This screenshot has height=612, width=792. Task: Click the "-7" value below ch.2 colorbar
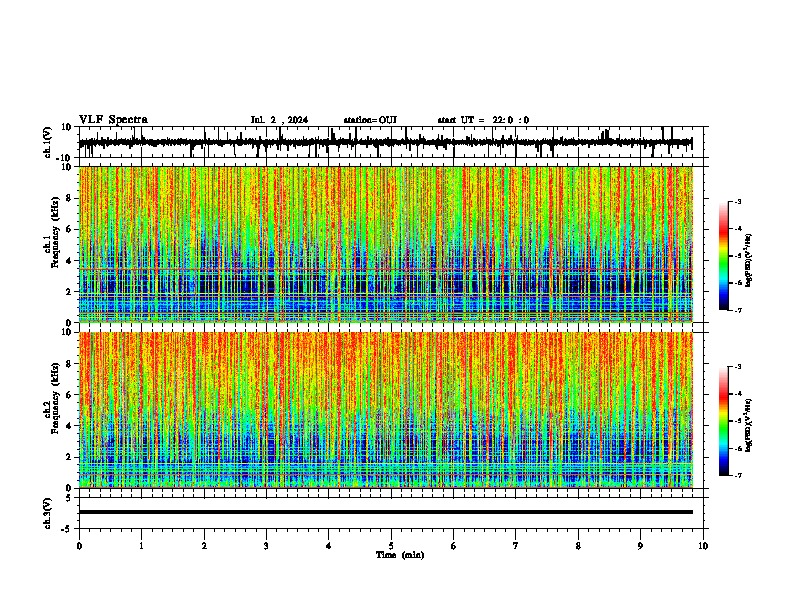(x=737, y=475)
